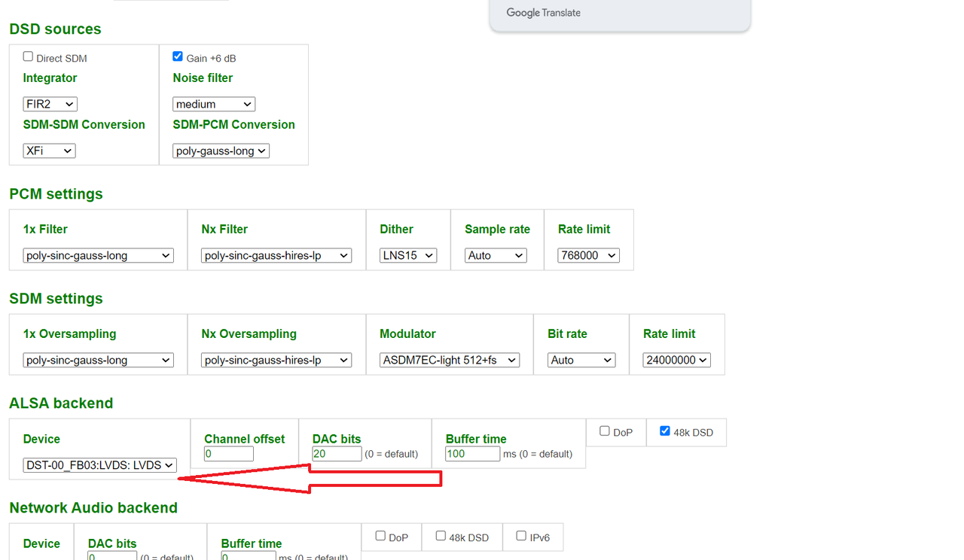Click the ALSA backend heading
The height and width of the screenshot is (560, 964).
[x=61, y=403]
